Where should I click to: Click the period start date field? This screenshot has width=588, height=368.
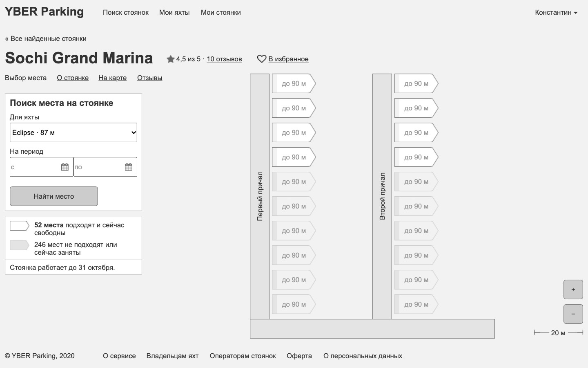click(x=42, y=167)
